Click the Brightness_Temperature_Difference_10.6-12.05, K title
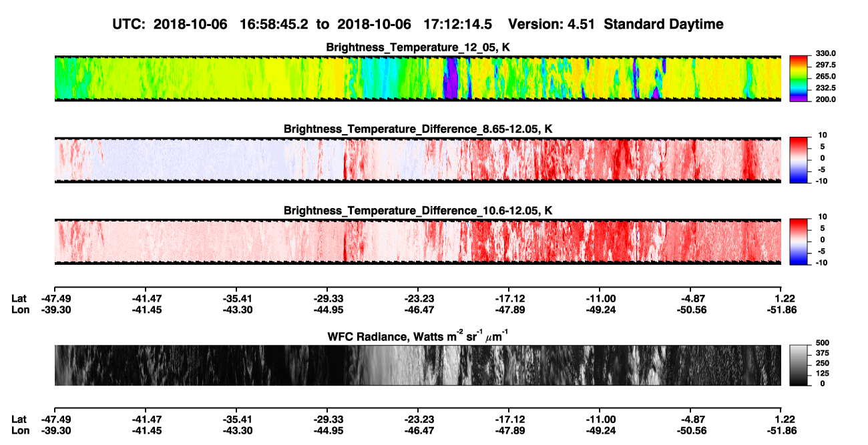This screenshot has width=868, height=445. pos(418,210)
